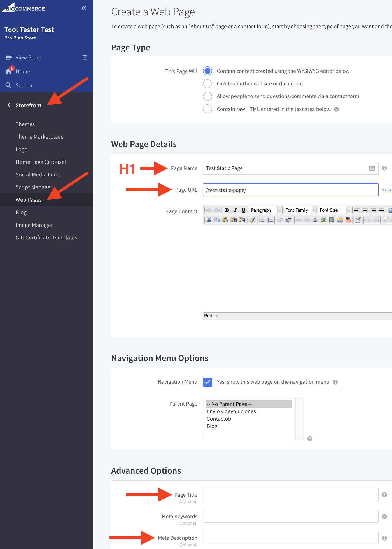Image resolution: width=392 pixels, height=549 pixels.
Task: Click the Increase Indent icon
Action: [289, 220]
